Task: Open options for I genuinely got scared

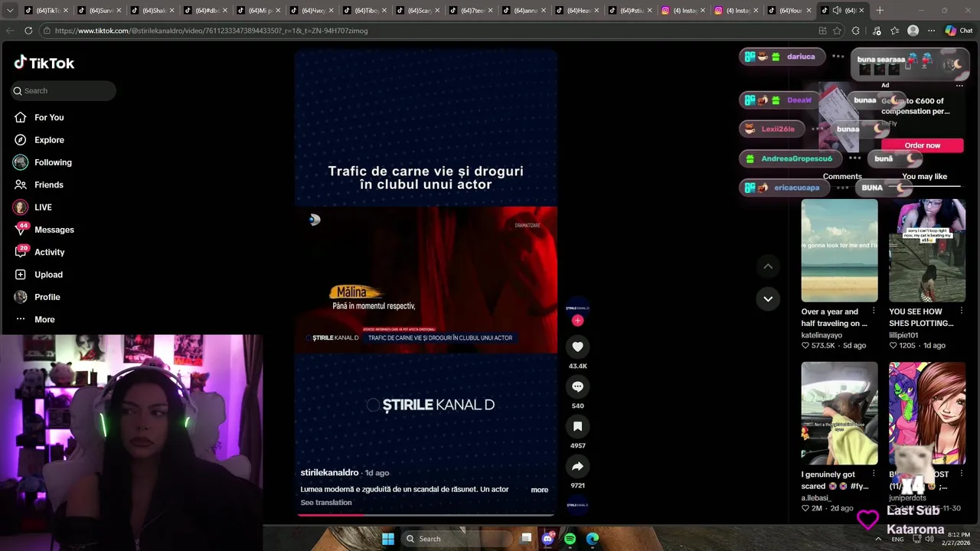Action: tap(874, 474)
